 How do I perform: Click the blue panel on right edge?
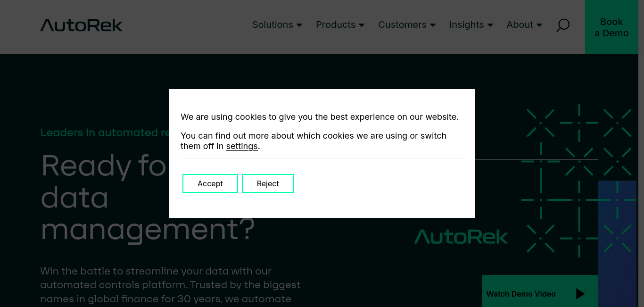(x=617, y=244)
